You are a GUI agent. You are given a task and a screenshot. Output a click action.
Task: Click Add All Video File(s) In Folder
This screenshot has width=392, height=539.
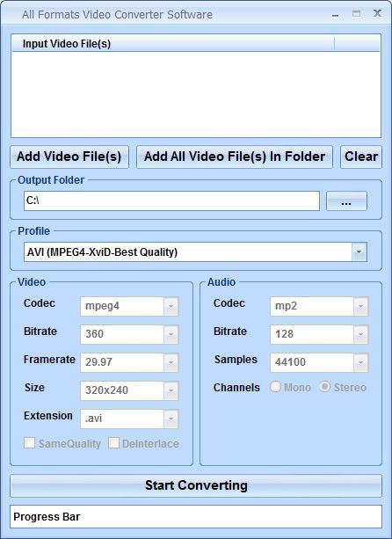point(235,157)
